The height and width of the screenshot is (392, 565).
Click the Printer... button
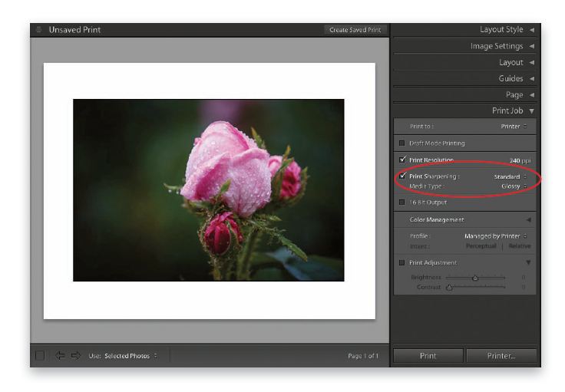501,356
